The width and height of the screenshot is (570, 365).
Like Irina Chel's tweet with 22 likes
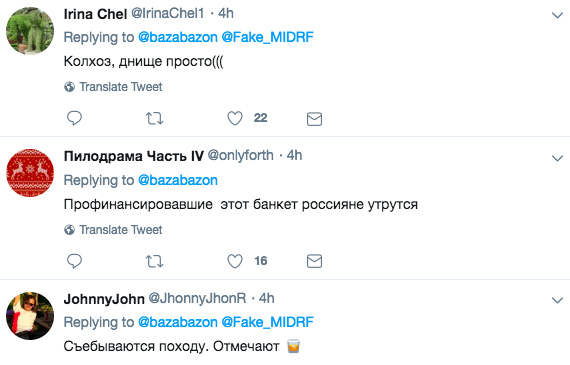[x=235, y=119]
